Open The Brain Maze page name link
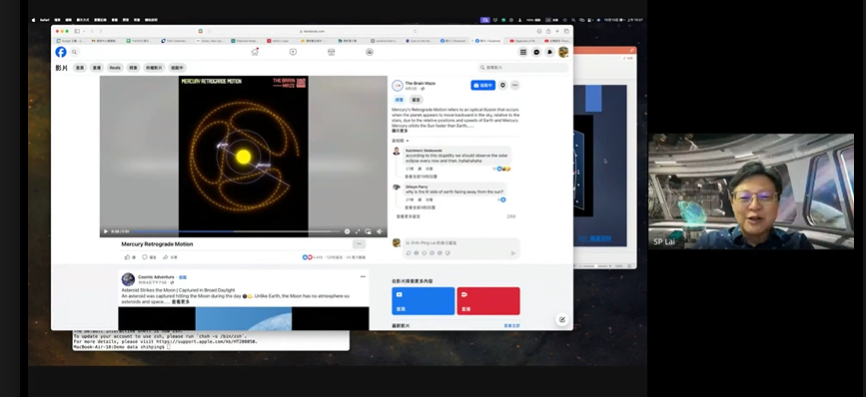Screen dimensions: 866x397 tap(420, 83)
